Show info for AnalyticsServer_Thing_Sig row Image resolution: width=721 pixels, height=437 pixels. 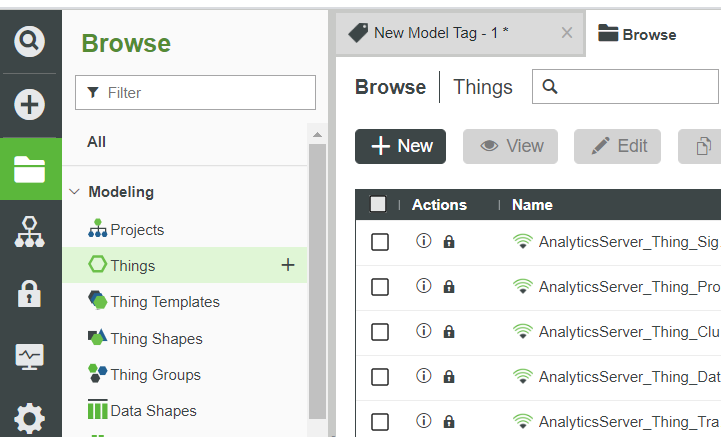(423, 241)
